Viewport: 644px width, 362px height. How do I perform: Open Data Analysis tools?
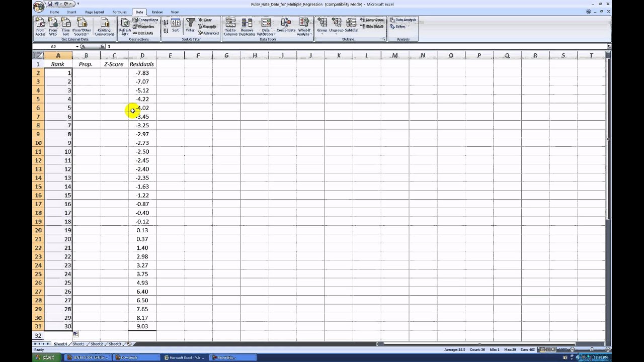(403, 20)
